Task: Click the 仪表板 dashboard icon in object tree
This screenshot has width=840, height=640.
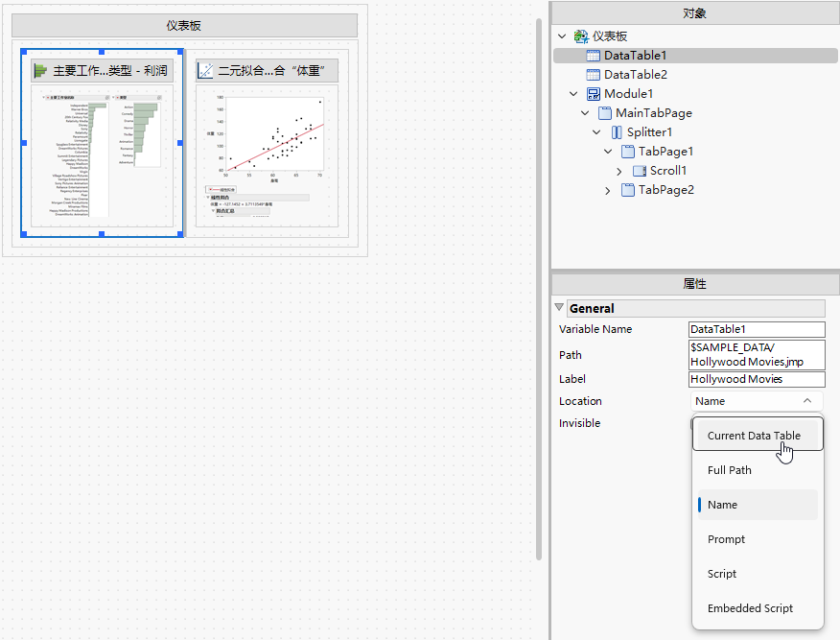Action: pyautogui.click(x=581, y=36)
